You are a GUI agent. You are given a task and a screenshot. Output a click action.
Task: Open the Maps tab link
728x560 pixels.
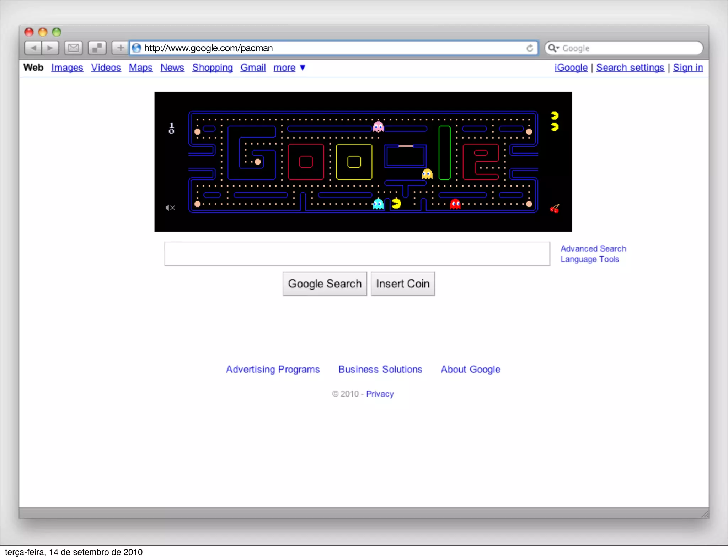[x=141, y=68]
